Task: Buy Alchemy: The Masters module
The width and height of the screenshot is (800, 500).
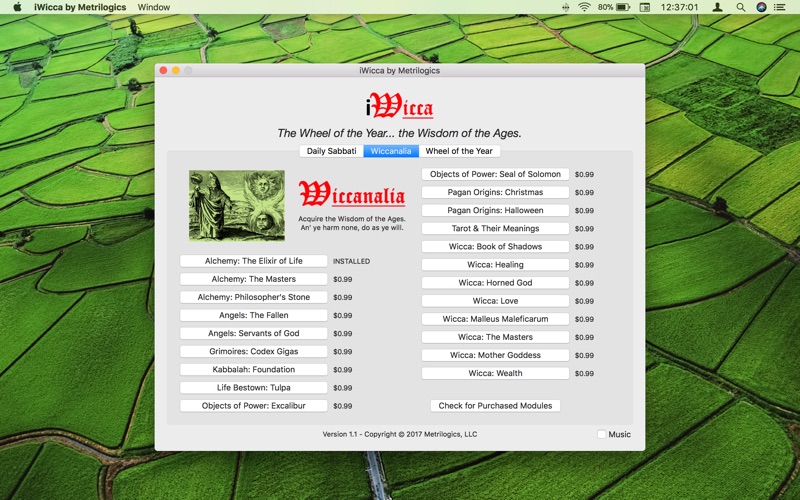Action: click(254, 279)
